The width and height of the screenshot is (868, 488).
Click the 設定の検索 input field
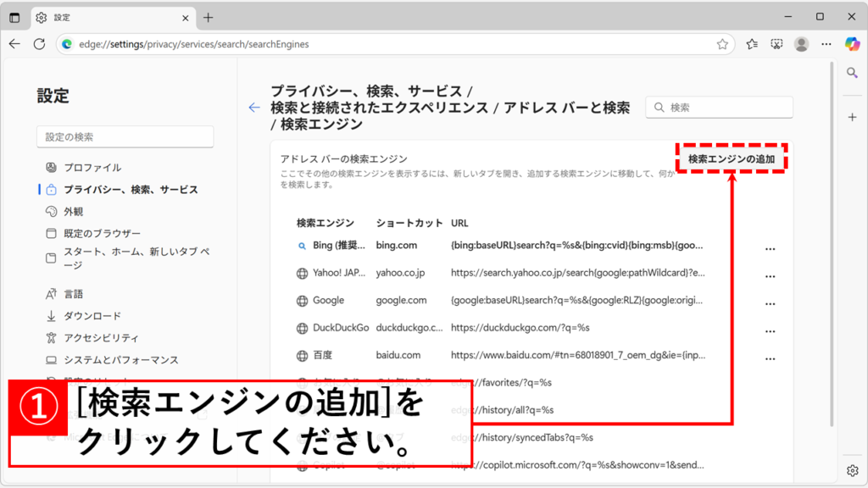click(125, 136)
